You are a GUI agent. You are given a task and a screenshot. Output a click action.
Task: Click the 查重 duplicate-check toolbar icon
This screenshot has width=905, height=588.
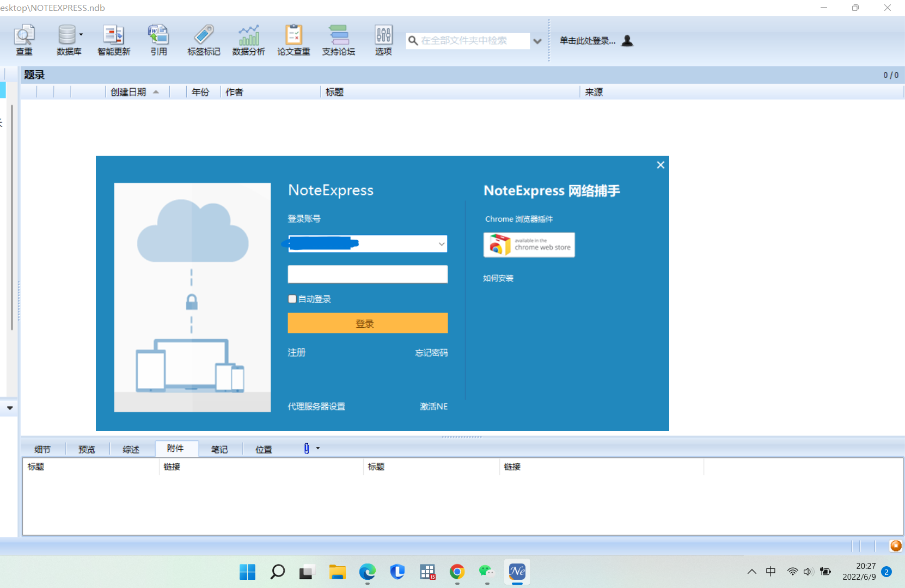coord(24,40)
